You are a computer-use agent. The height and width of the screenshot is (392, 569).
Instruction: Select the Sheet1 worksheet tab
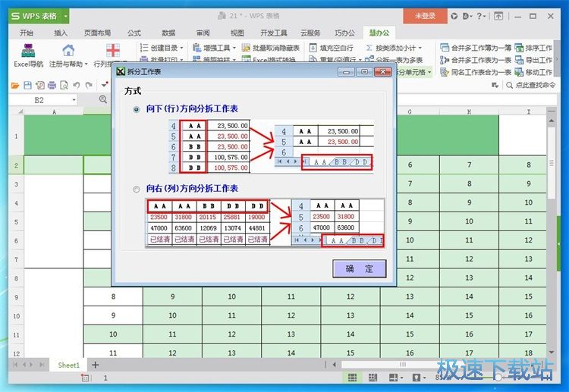coord(68,365)
